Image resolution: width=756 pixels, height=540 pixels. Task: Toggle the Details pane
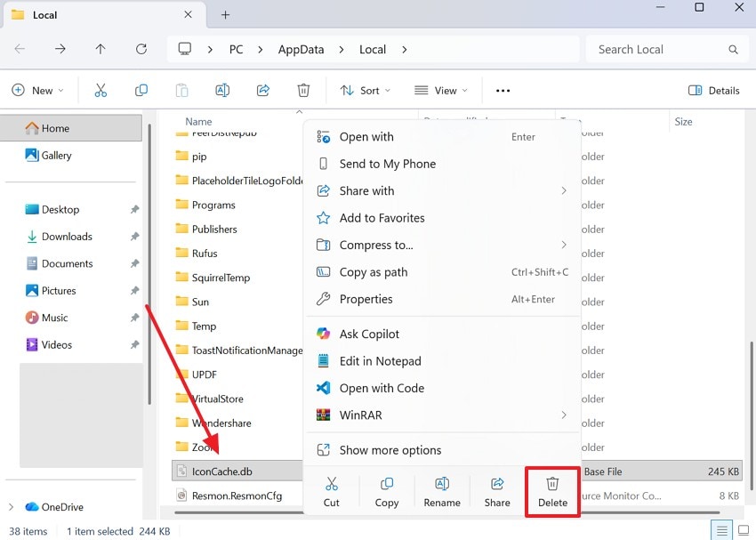714,91
